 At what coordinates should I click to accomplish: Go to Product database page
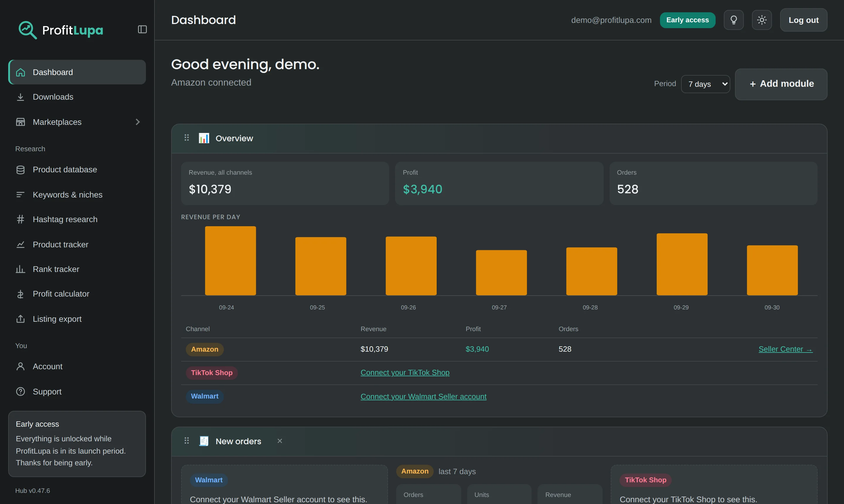[77, 170]
